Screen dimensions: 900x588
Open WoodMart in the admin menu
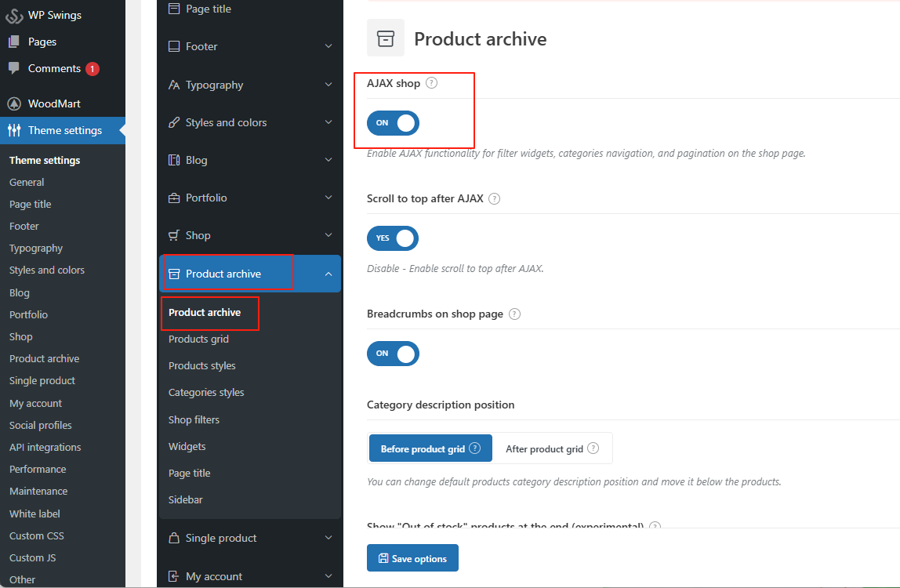point(54,103)
